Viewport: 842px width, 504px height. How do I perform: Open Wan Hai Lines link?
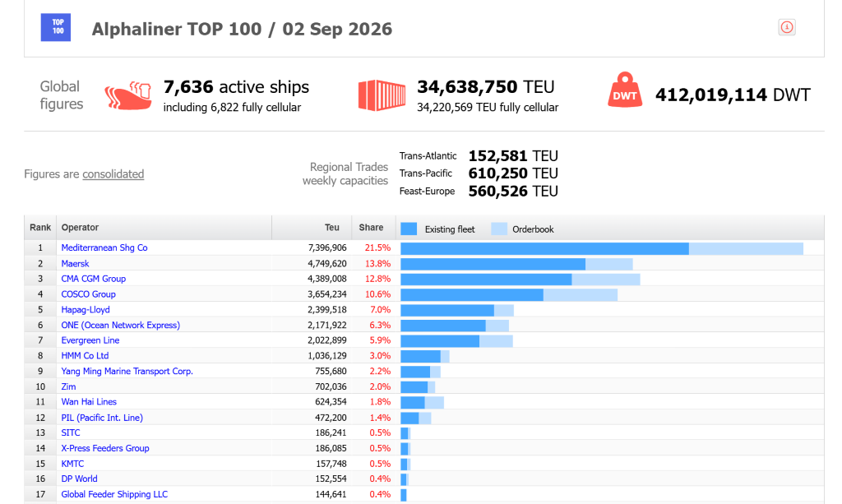click(89, 401)
